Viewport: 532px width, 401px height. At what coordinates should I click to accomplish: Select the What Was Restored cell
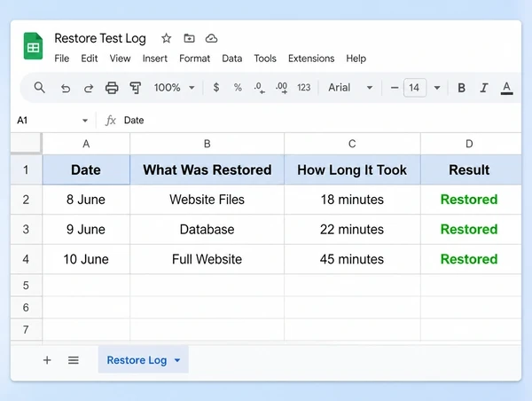[207, 169]
